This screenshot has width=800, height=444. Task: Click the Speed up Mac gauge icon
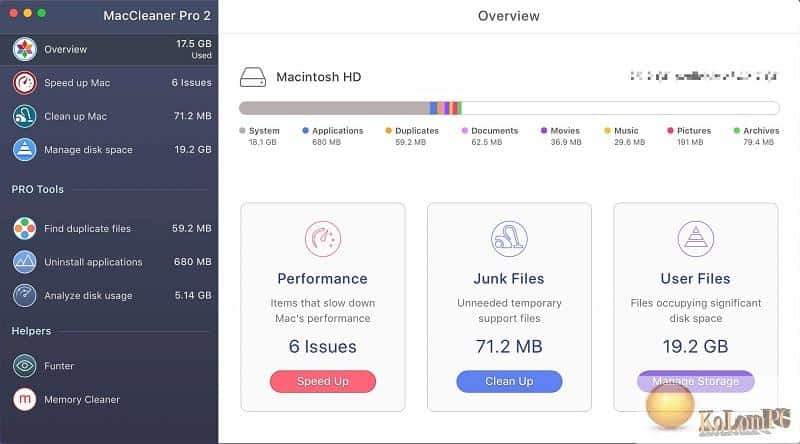pyautogui.click(x=24, y=83)
